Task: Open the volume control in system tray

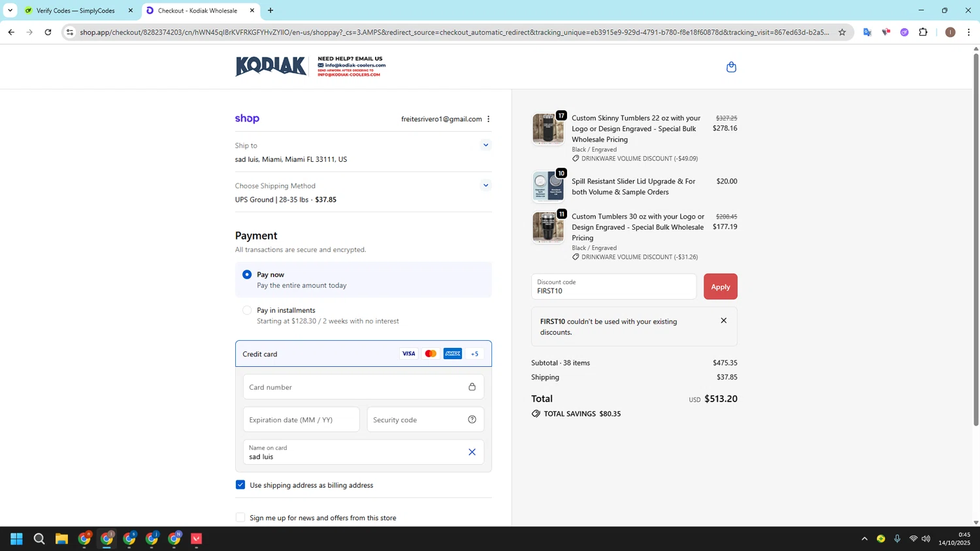Action: pyautogui.click(x=926, y=539)
